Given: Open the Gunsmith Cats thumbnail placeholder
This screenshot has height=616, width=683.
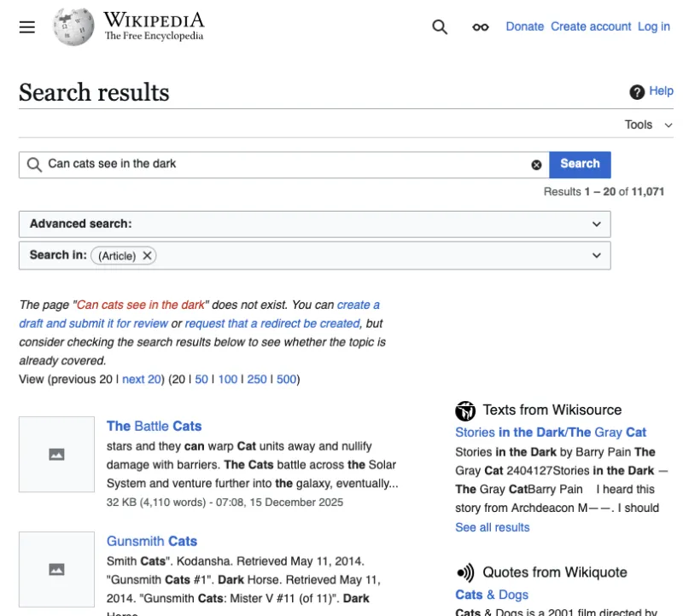Looking at the screenshot, I should [x=56, y=569].
